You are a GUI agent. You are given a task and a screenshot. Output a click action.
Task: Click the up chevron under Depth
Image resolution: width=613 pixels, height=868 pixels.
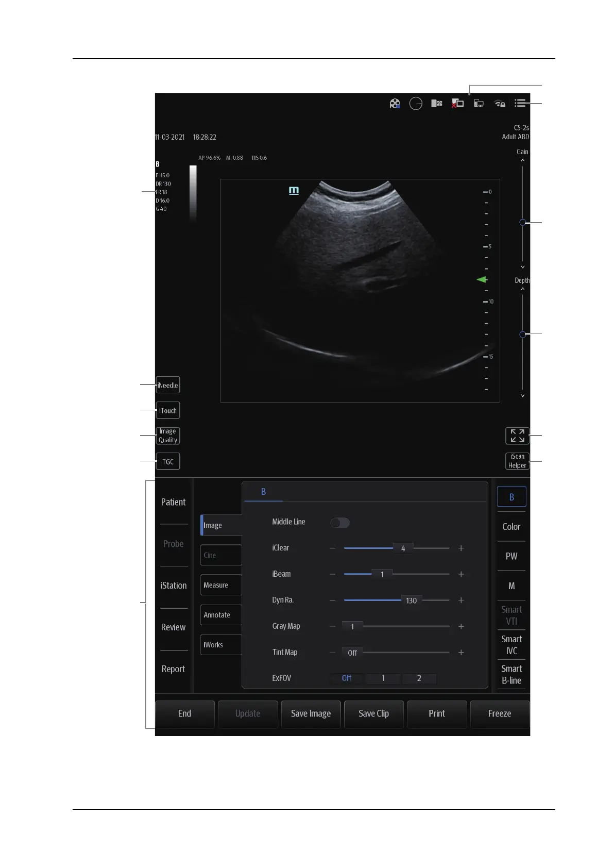click(x=522, y=289)
